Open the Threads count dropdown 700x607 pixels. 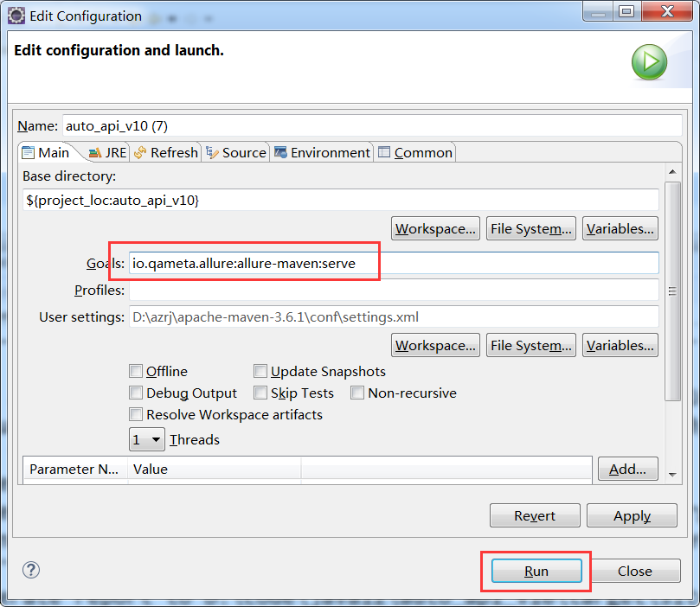pyautogui.click(x=147, y=439)
